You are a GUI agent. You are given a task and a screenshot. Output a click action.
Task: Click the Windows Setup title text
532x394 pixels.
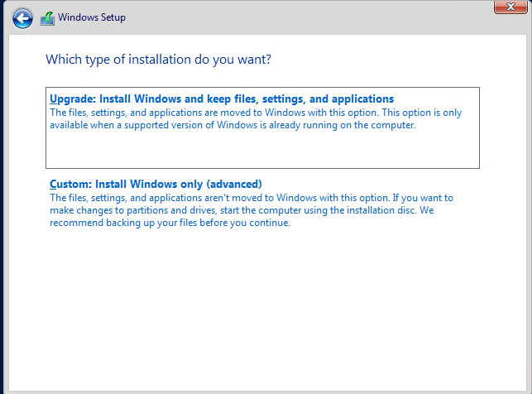point(92,17)
